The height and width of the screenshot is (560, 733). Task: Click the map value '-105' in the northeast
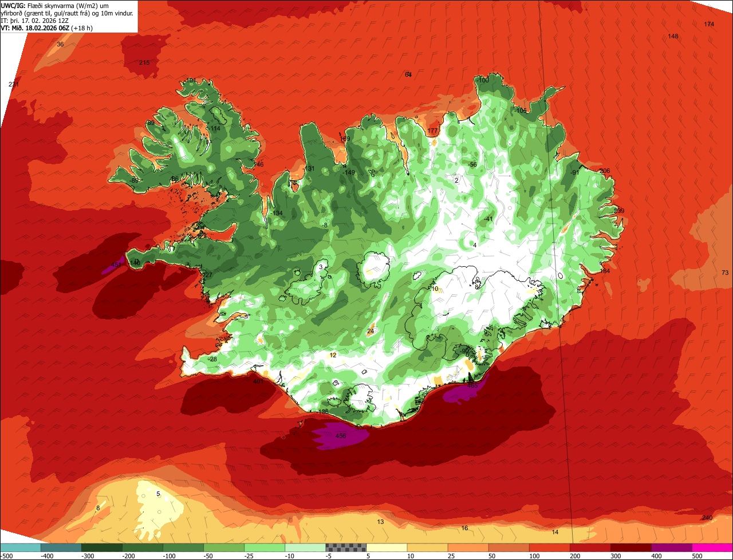(520, 111)
